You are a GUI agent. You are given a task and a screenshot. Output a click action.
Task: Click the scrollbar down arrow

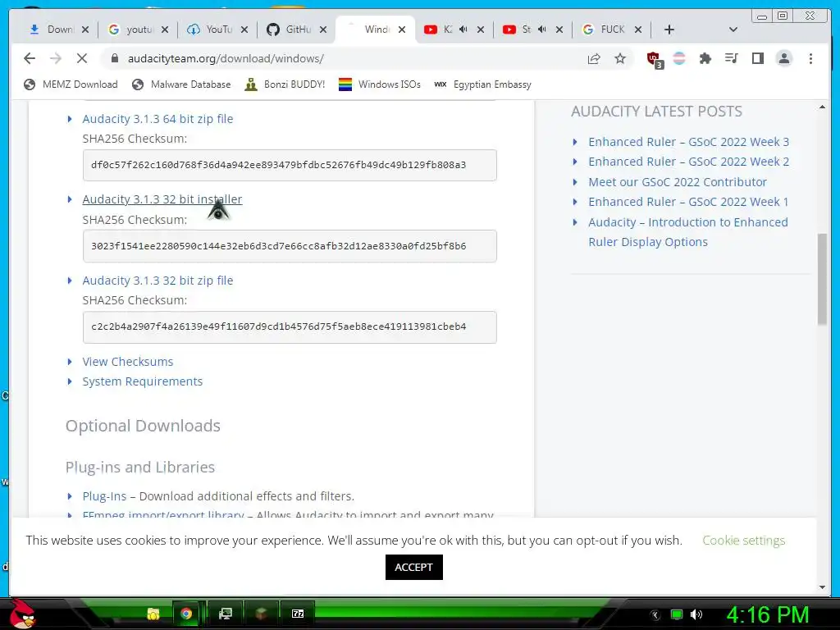click(x=822, y=587)
